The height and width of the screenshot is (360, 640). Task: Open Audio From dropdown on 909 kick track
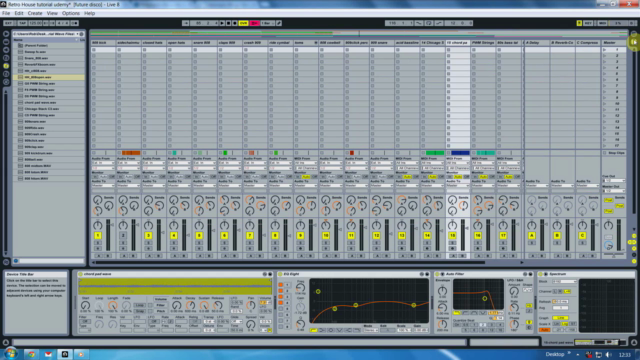103,163
